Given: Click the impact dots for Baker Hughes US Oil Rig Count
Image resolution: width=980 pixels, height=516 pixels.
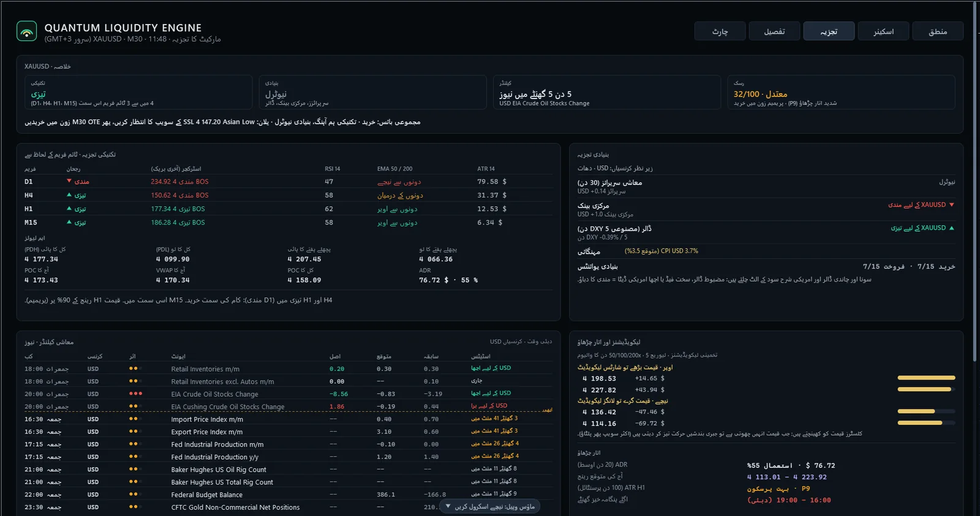Looking at the screenshot, I should coord(135,469).
